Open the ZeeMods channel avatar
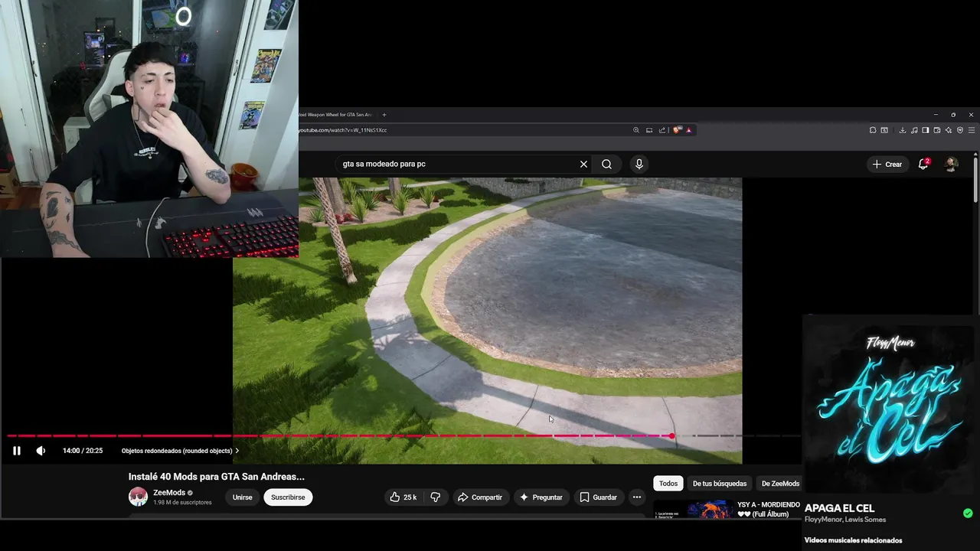Viewport: 980px width, 551px height. click(138, 497)
